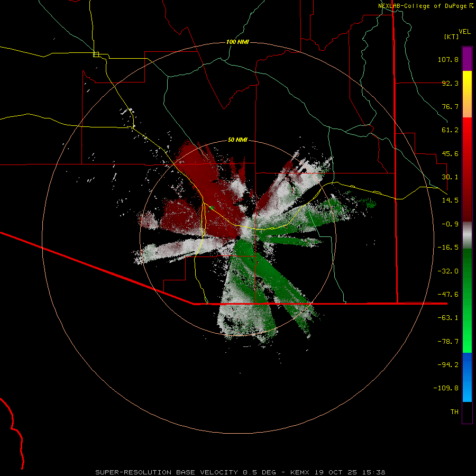Image resolution: width=476 pixels, height=476 pixels.
Task: Click the -94.2 legend value
Action: click(448, 365)
